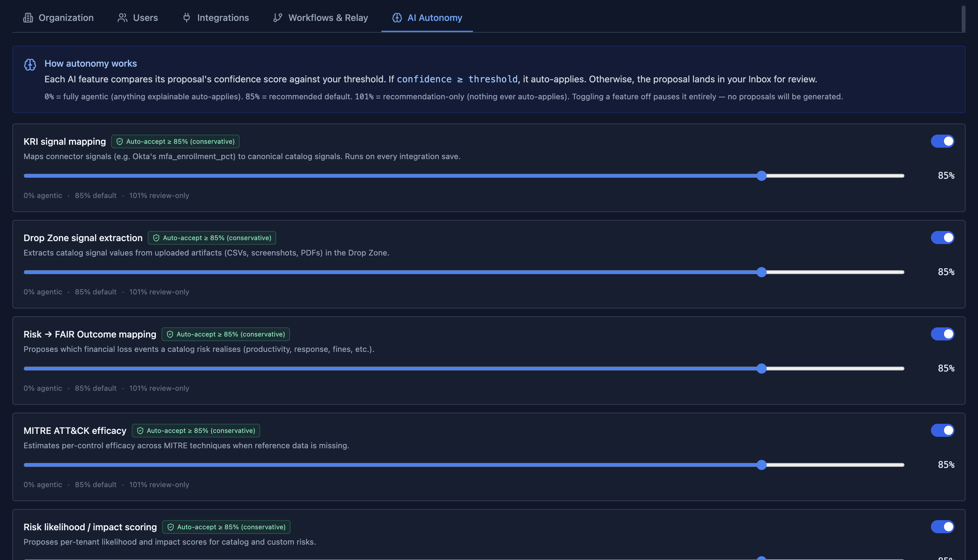Click description about per-tenant likelihood scores
Image resolution: width=978 pixels, height=560 pixels.
pos(170,542)
